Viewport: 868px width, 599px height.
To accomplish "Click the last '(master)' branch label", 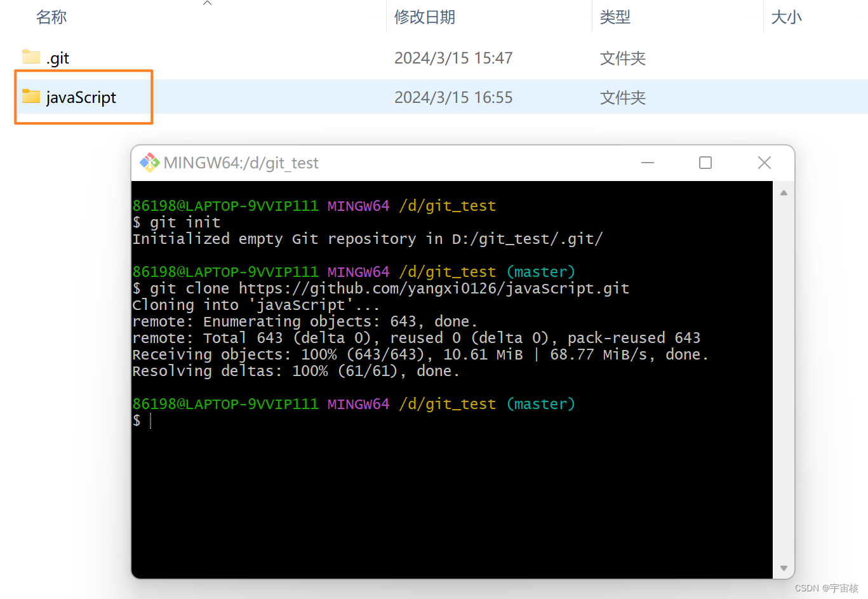I will tap(541, 404).
